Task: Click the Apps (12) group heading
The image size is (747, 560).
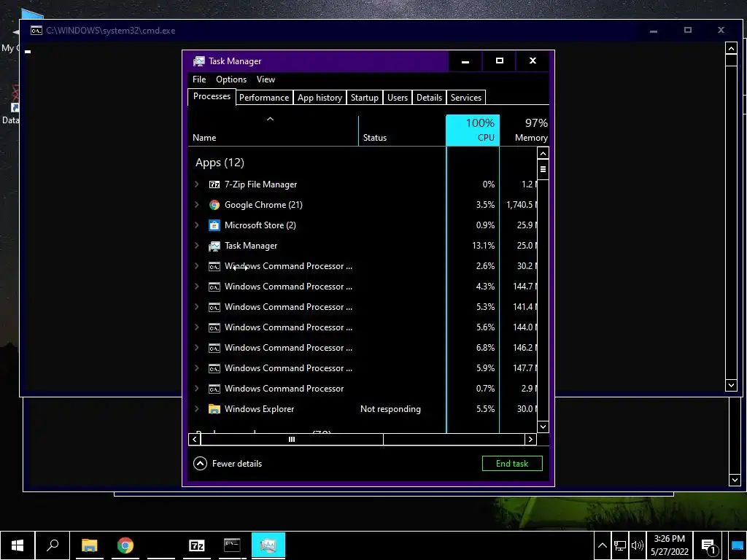Action: pos(220,163)
